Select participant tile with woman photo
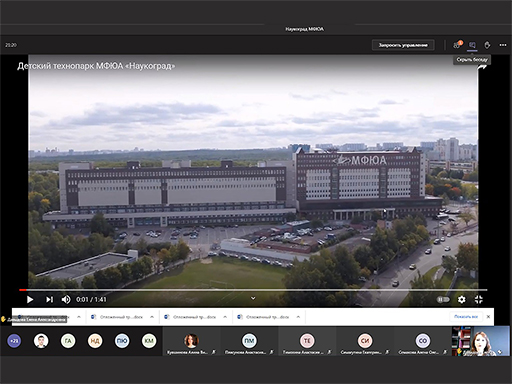Image resolution: width=512 pixels, height=384 pixels. [x=191, y=341]
